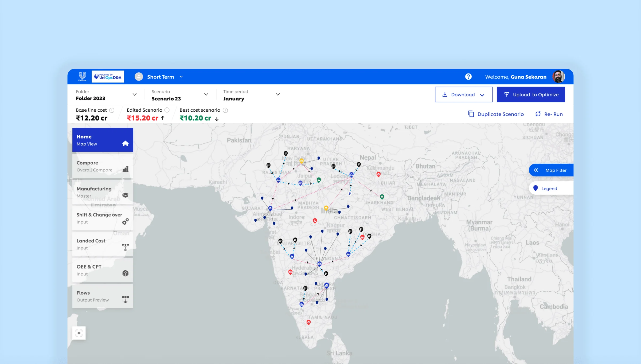Open the help question mark icon

coord(468,77)
